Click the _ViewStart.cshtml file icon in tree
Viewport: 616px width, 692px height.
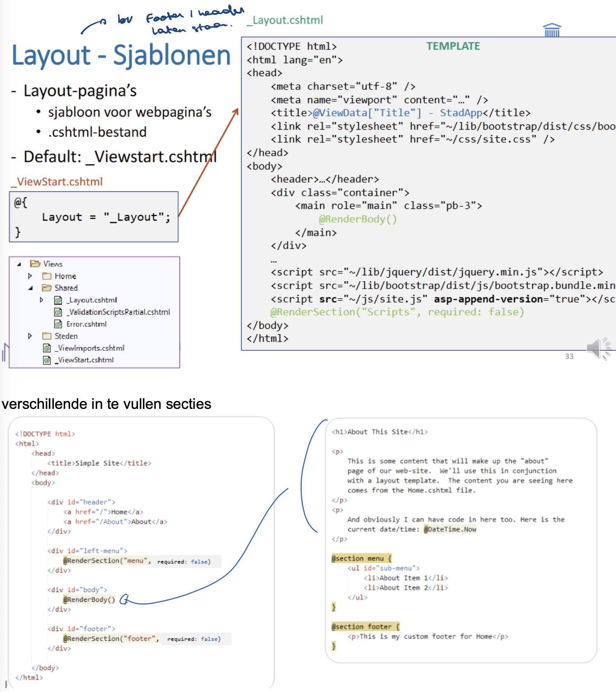47,360
